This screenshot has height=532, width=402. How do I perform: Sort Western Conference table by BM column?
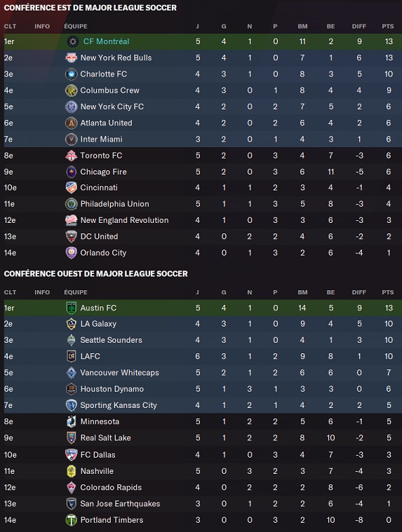tap(302, 292)
